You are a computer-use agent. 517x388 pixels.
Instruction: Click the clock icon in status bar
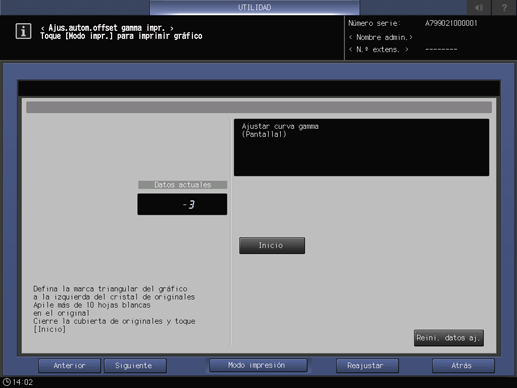(x=7, y=382)
